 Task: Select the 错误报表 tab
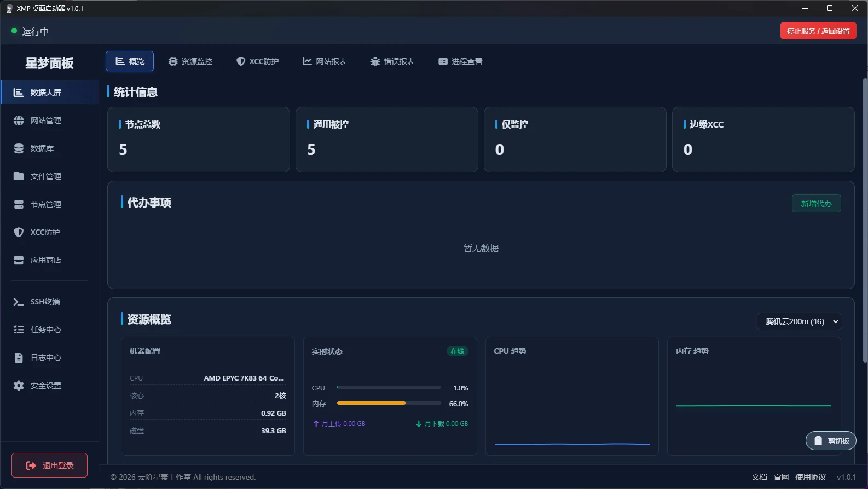click(392, 61)
